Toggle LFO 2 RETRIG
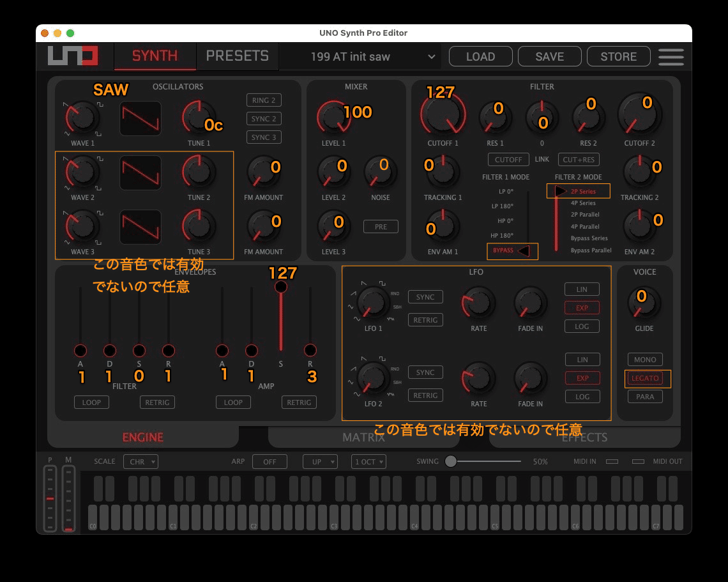This screenshot has height=582, width=728. tap(425, 395)
